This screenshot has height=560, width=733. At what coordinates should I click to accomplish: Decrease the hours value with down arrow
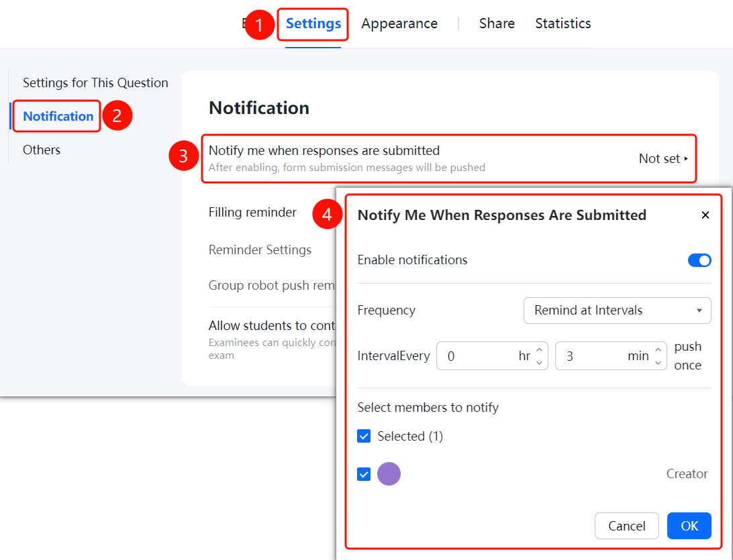540,363
